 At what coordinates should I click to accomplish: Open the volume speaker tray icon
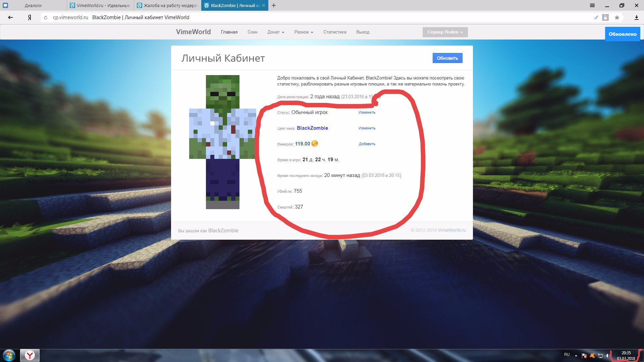(x=608, y=355)
